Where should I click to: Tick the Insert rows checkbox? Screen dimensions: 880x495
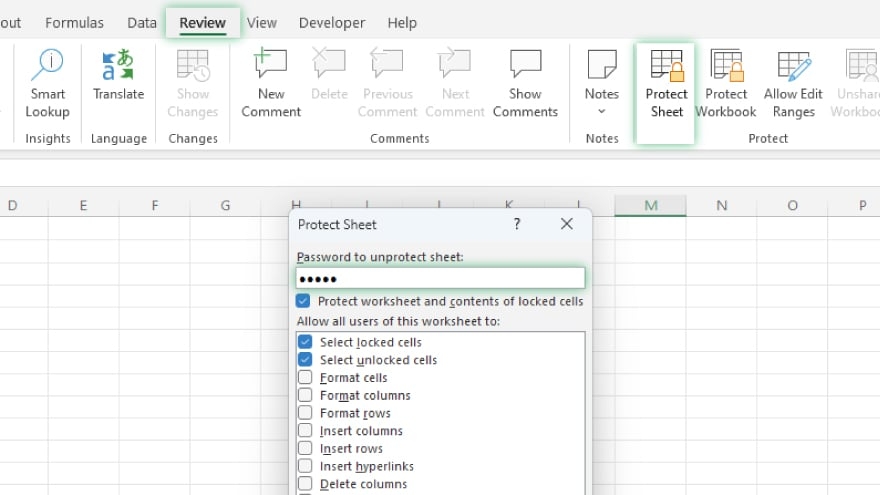(306, 449)
